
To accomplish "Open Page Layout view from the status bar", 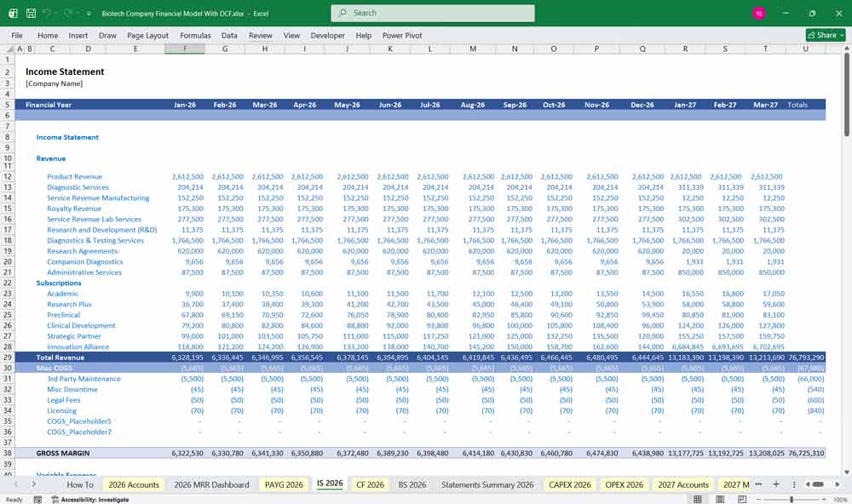I will point(721,498).
